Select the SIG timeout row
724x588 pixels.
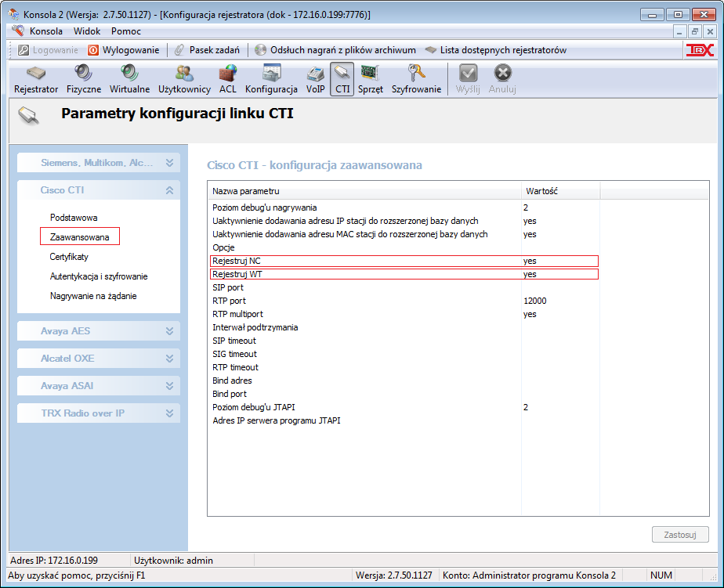tap(404, 355)
